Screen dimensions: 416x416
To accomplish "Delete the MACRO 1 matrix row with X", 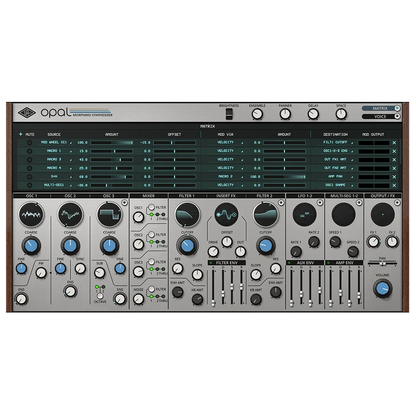I will 394,151.
